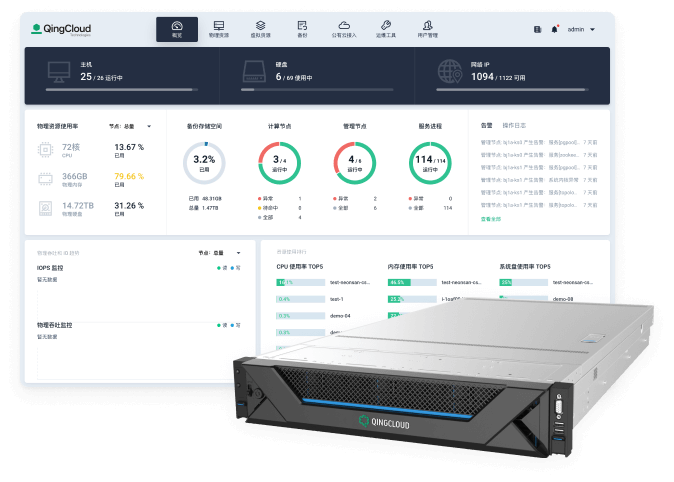Click the 查看全部 view all link
674x482 pixels.
coord(490,219)
